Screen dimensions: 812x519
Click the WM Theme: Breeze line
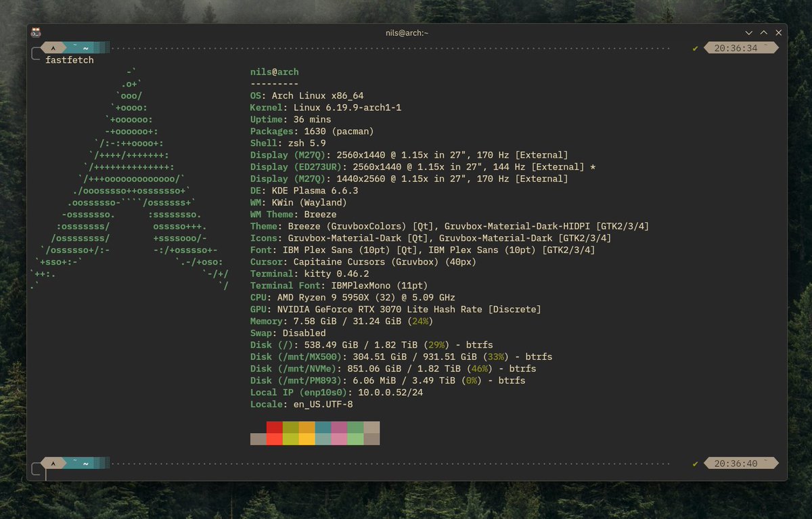click(293, 215)
